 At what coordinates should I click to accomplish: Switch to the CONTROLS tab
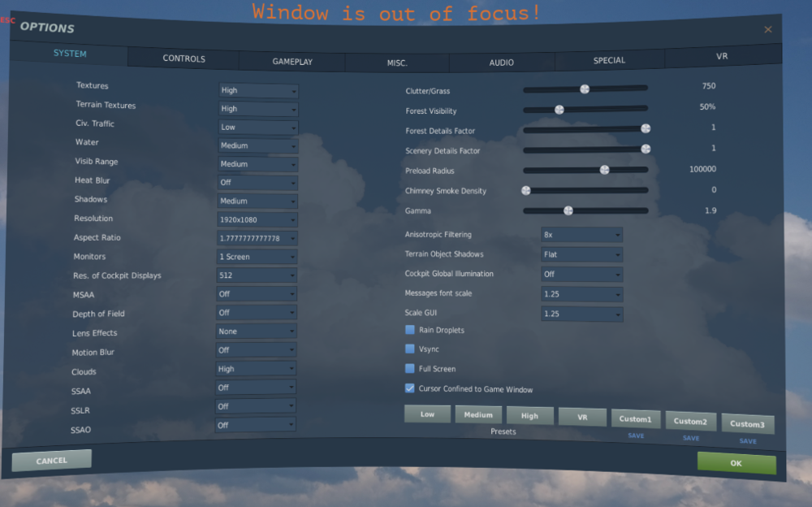[x=184, y=58]
